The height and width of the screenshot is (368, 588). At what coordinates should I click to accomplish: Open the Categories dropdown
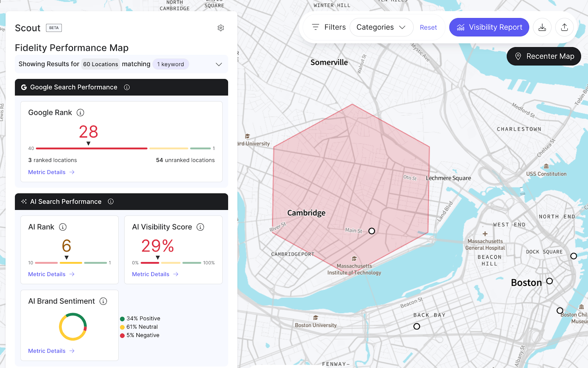tap(381, 27)
